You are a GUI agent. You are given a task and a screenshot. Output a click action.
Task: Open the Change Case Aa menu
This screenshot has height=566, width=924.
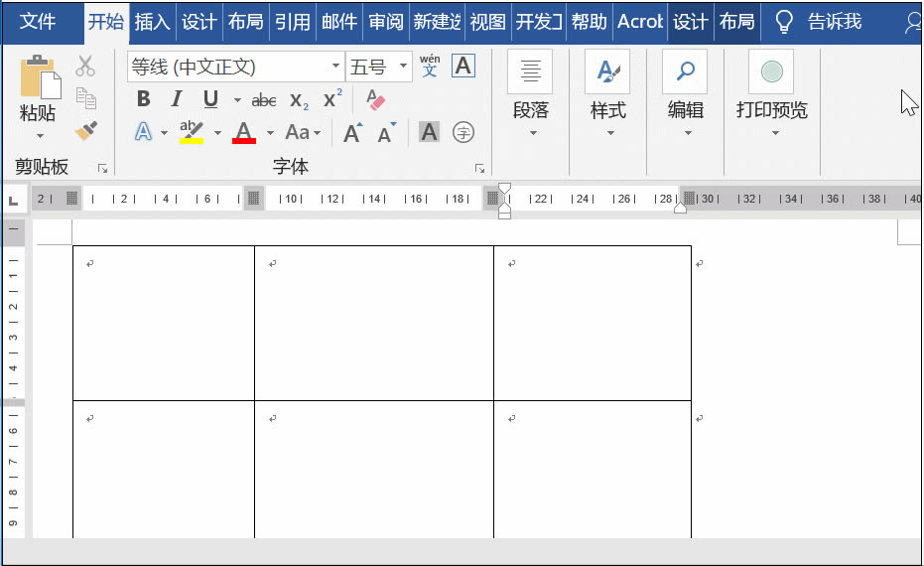point(303,132)
